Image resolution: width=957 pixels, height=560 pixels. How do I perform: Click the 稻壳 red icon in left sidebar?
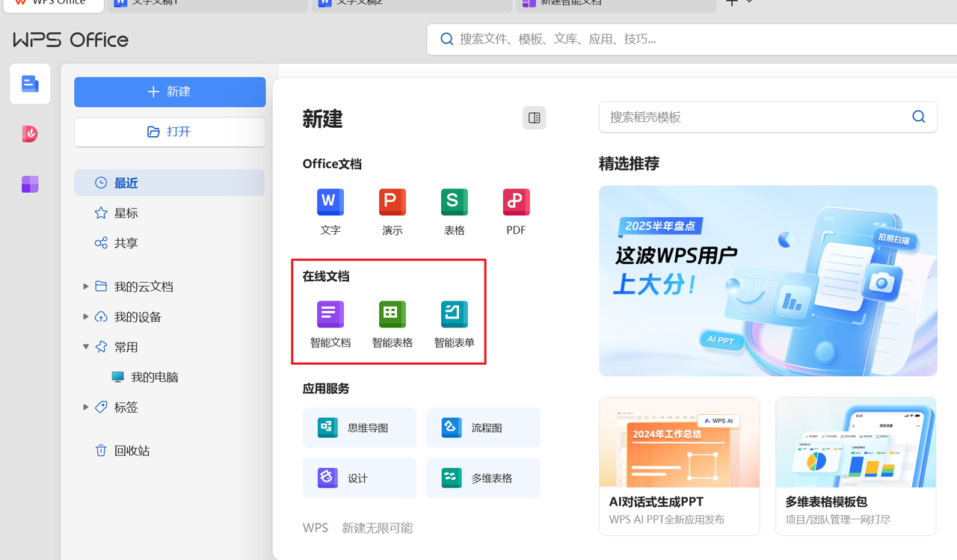point(30,134)
